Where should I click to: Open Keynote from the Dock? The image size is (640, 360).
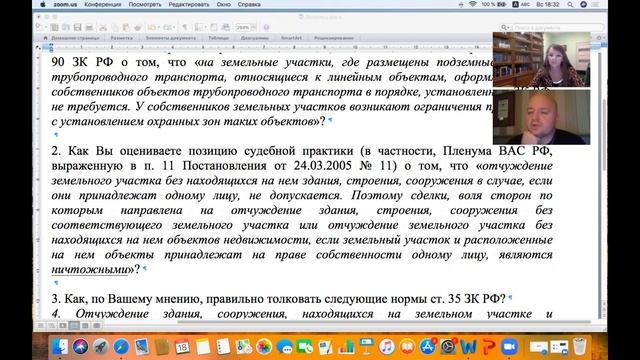[366, 347]
